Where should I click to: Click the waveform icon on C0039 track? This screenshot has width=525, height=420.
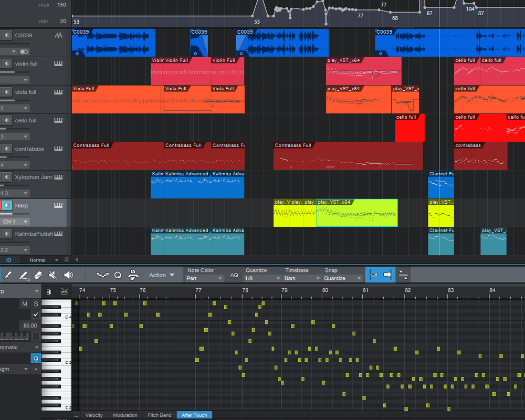[58, 35]
